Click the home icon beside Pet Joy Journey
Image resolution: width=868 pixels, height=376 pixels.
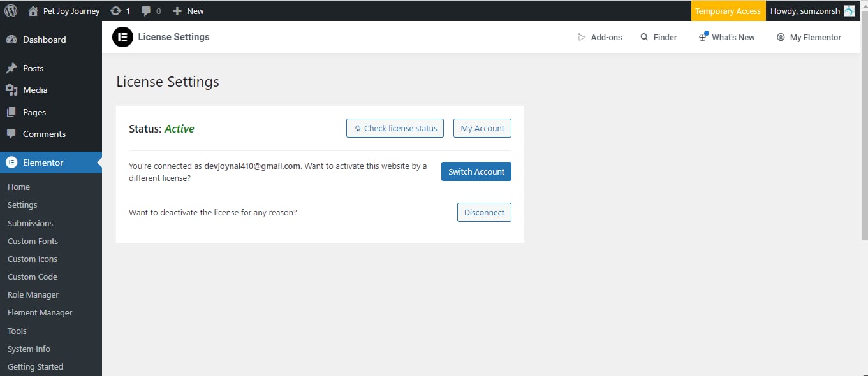(33, 11)
